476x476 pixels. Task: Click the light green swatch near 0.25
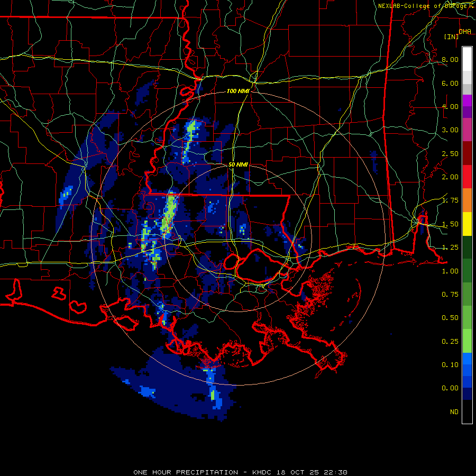click(467, 341)
